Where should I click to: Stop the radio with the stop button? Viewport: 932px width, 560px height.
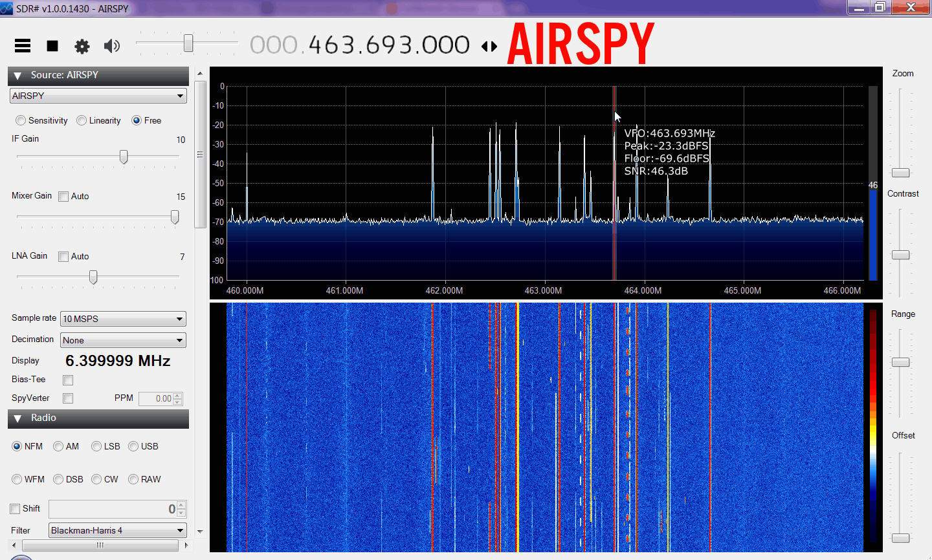click(x=52, y=46)
